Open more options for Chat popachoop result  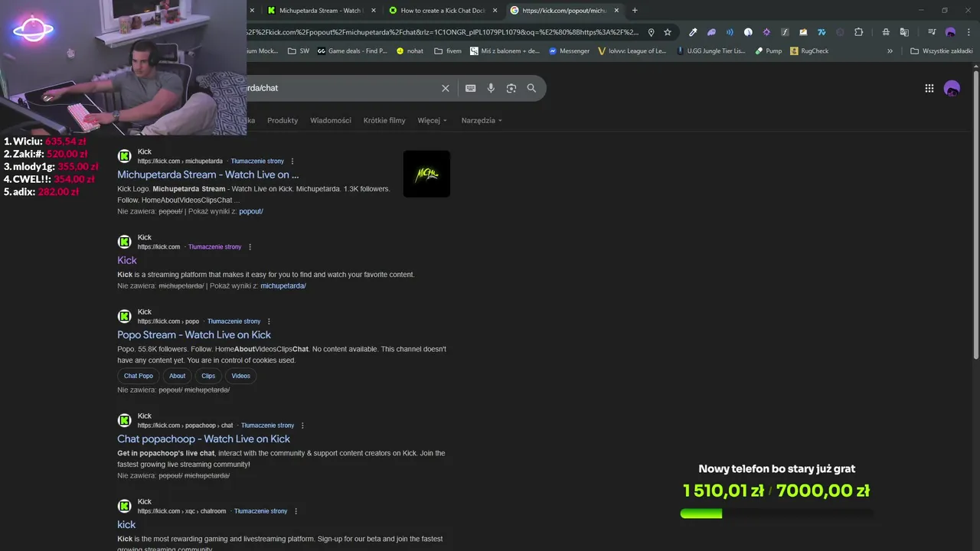(x=302, y=425)
